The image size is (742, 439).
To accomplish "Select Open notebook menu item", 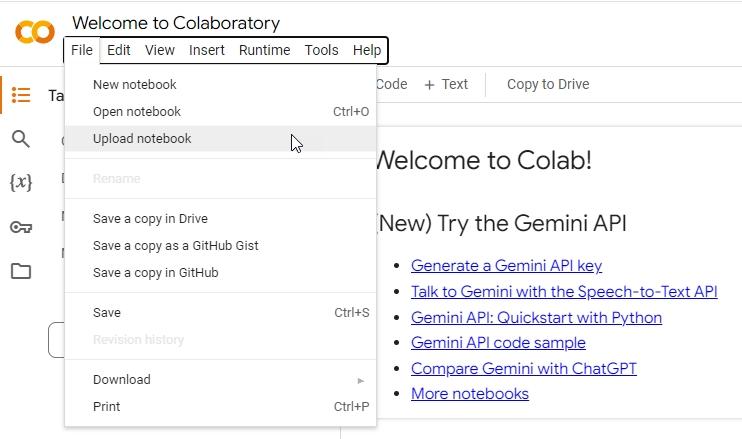I will coord(137,112).
